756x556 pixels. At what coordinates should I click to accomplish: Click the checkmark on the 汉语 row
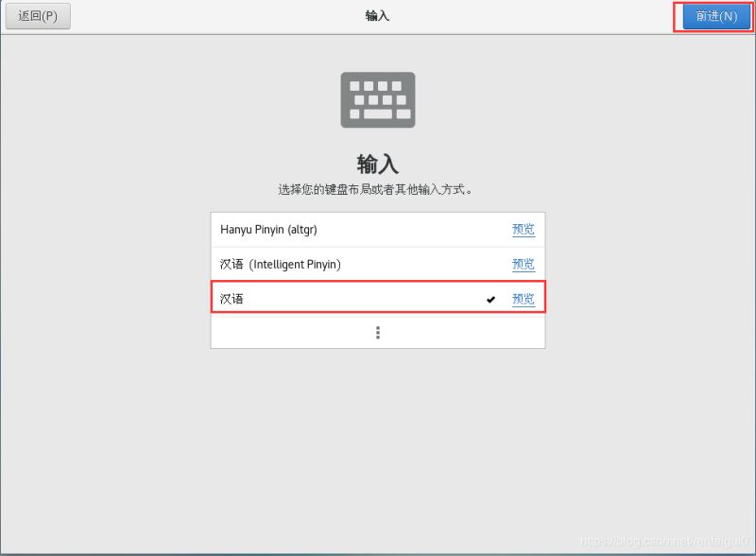490,299
